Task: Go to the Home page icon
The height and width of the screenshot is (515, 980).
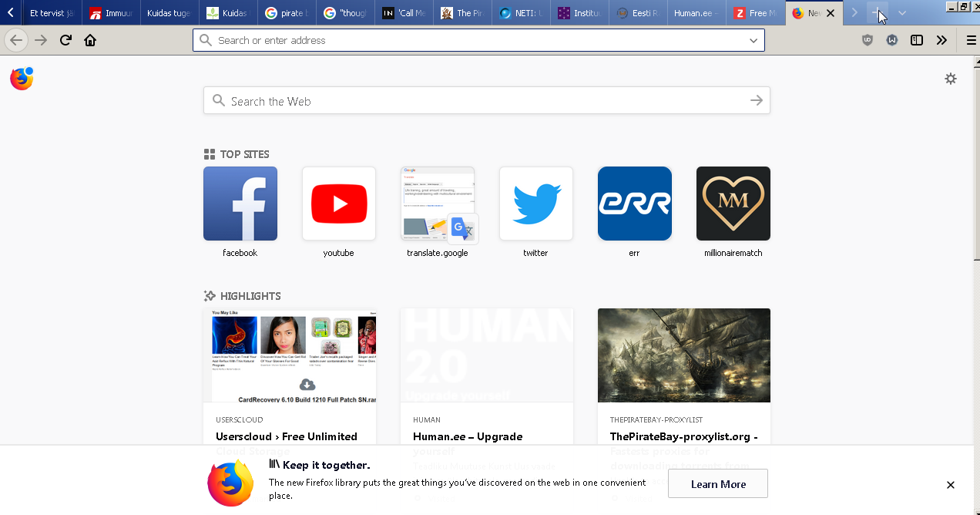Action: click(90, 40)
